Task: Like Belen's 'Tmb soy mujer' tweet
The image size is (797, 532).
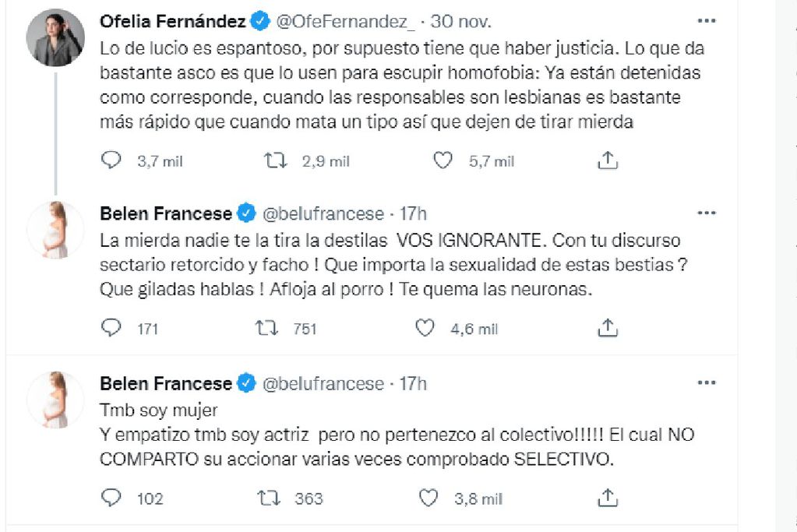Action: [428, 498]
